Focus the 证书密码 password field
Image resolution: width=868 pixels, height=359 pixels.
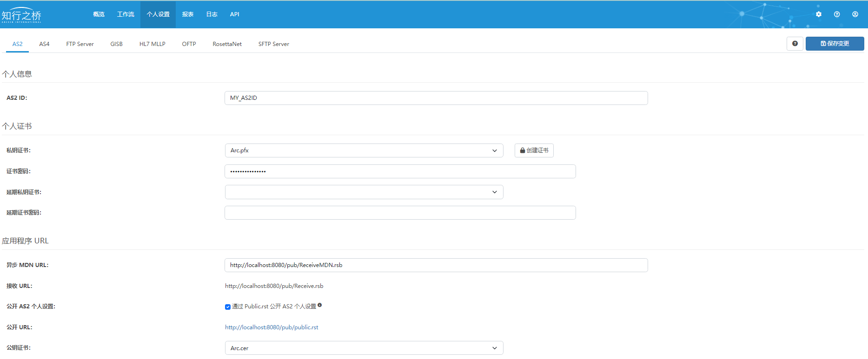400,171
